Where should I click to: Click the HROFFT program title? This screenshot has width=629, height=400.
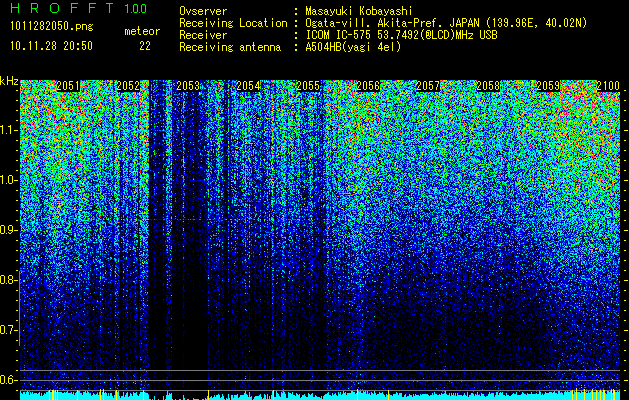62,8
